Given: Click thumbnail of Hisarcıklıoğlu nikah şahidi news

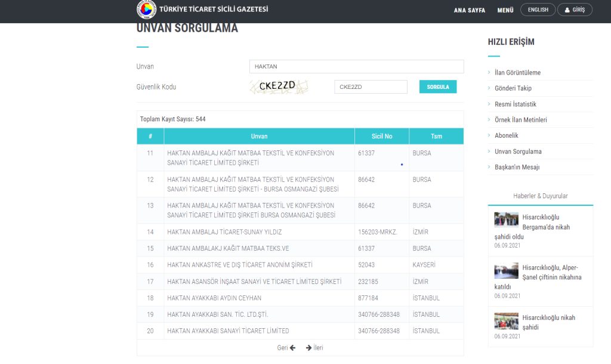Looking at the screenshot, I should (506, 321).
